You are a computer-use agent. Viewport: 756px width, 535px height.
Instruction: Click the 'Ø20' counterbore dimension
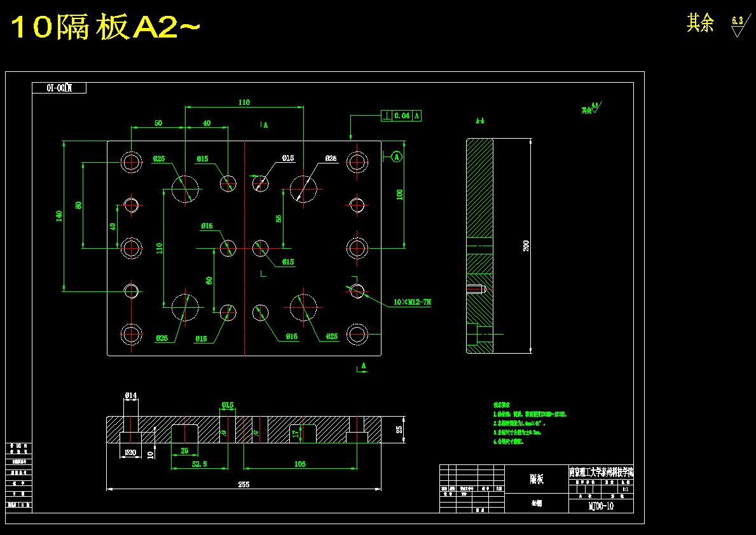point(130,452)
